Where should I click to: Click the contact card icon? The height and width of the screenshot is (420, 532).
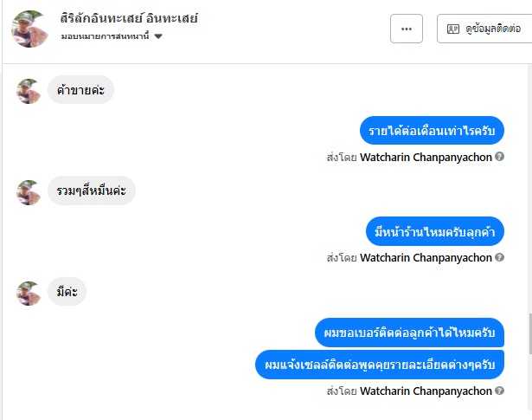point(453,29)
